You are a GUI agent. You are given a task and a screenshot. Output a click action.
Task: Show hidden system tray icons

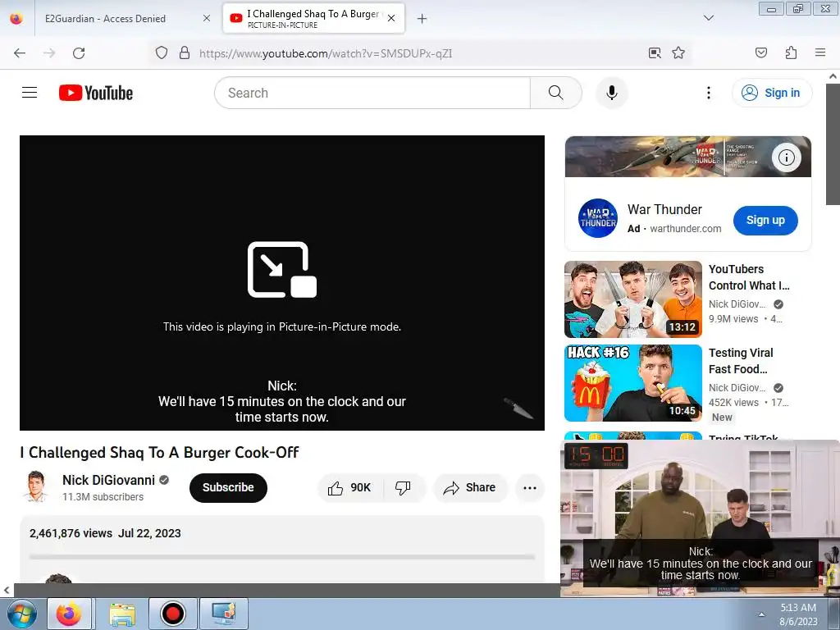pyautogui.click(x=760, y=614)
